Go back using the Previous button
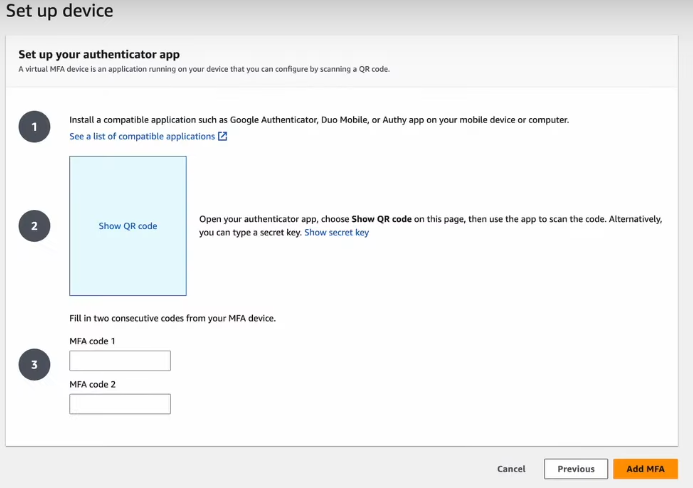The height and width of the screenshot is (488, 693). tap(576, 469)
